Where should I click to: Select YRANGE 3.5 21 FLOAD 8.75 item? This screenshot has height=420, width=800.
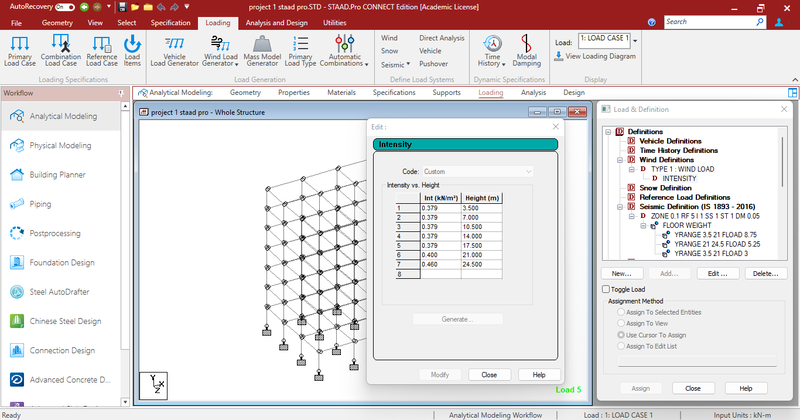click(x=715, y=235)
